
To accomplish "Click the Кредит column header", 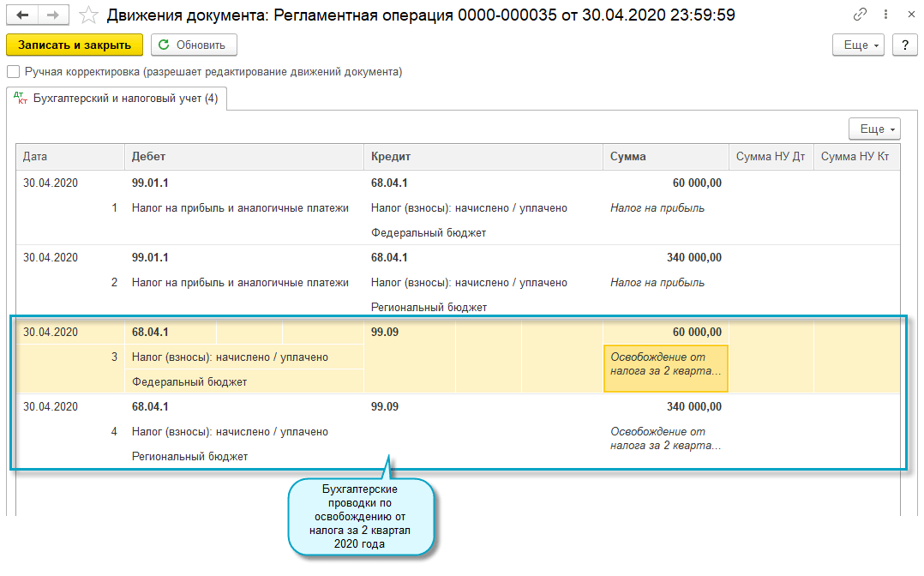I will click(x=483, y=157).
